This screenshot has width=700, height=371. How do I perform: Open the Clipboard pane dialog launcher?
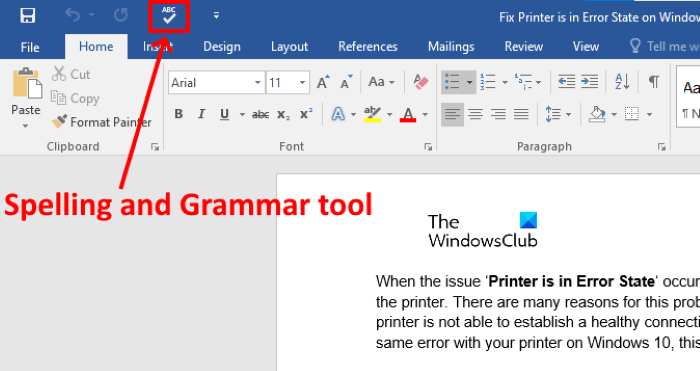pyautogui.click(x=155, y=146)
